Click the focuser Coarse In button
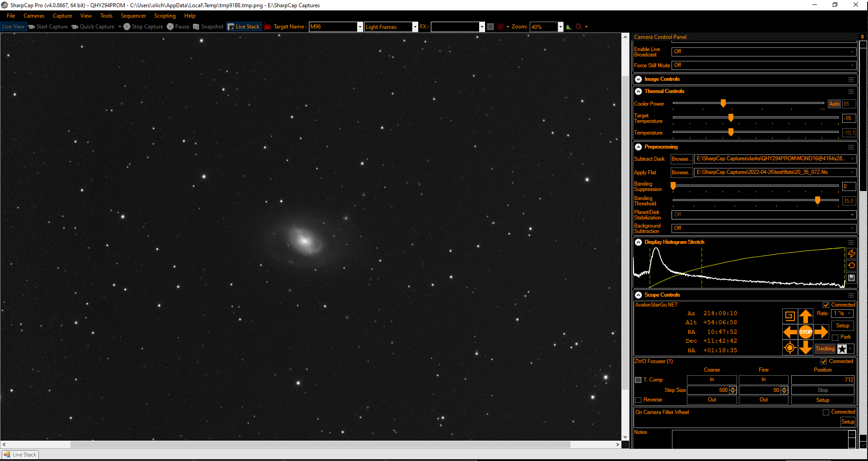Screen dimensions: 868x461 [712, 380]
